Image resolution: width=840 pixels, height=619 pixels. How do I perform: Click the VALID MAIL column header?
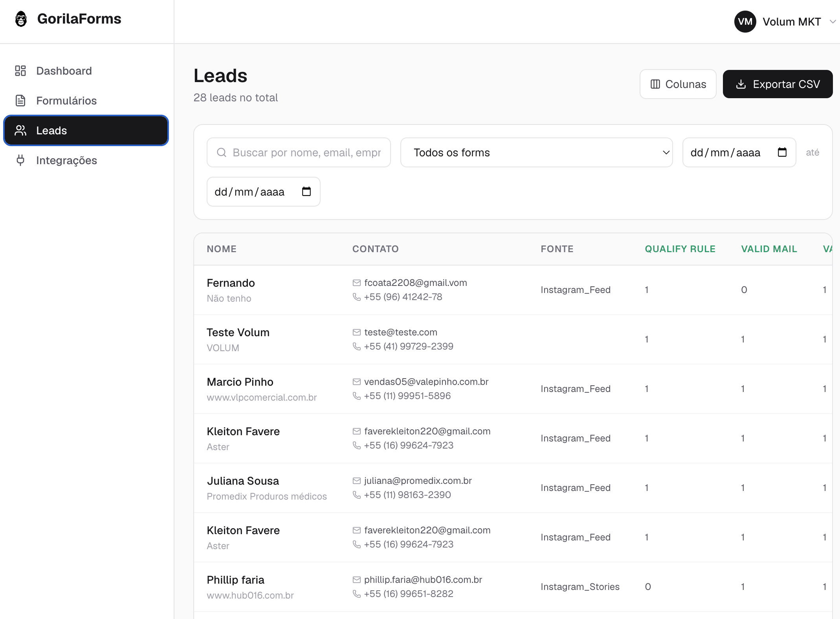tap(769, 249)
